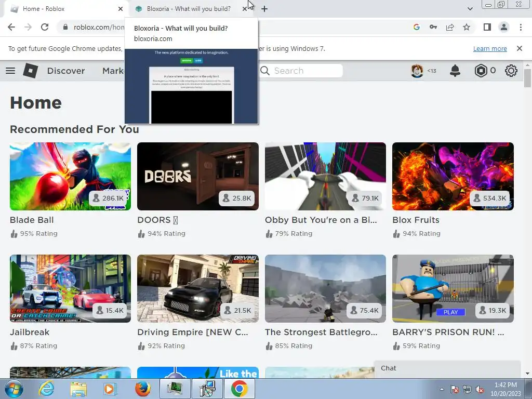The image size is (532, 399).
Task: Toggle the Chrome side panel icon
Action: tap(487, 27)
